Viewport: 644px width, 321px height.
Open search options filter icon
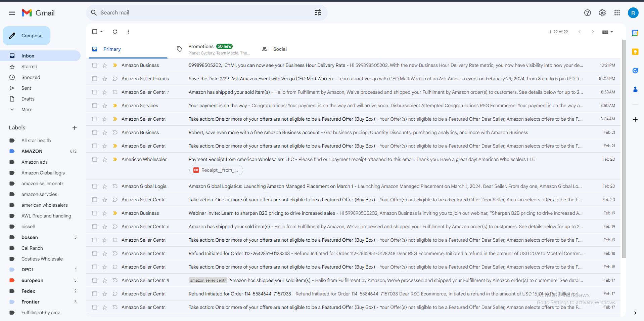point(318,13)
